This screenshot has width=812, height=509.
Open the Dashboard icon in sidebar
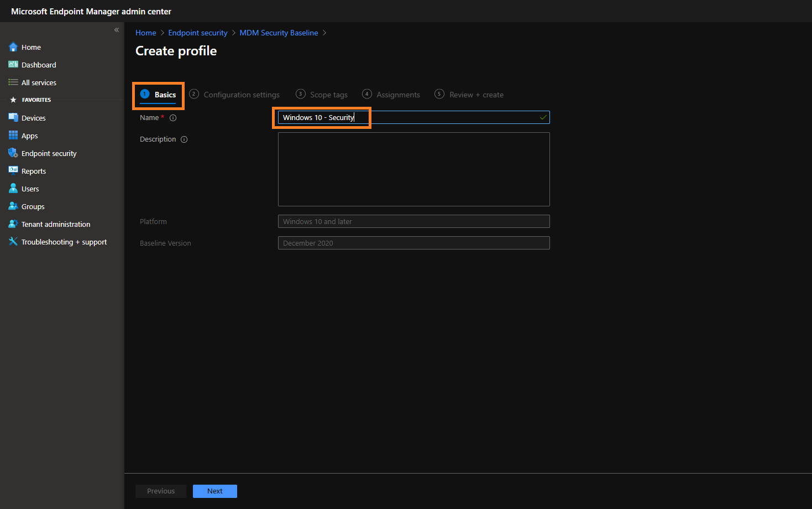[13, 65]
